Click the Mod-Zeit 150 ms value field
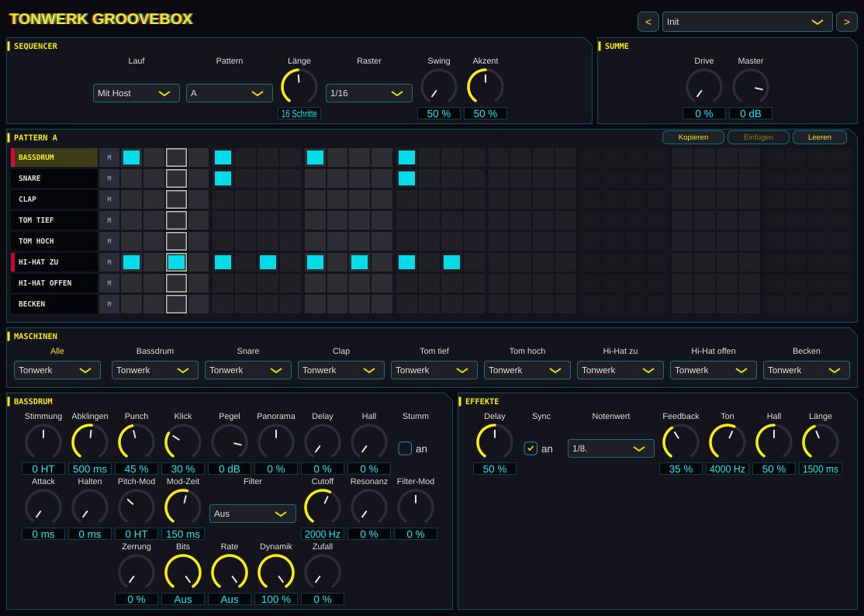The height and width of the screenshot is (616, 864). coord(183,534)
